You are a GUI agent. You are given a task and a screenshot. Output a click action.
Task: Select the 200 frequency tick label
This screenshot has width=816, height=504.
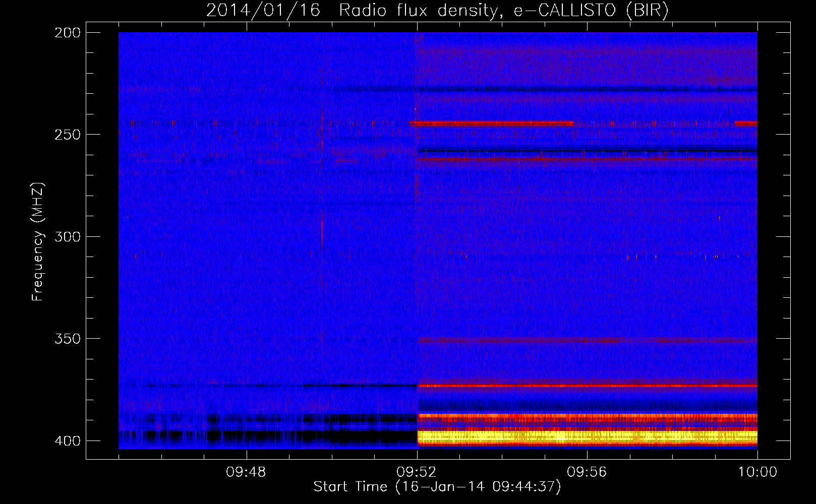coord(68,33)
